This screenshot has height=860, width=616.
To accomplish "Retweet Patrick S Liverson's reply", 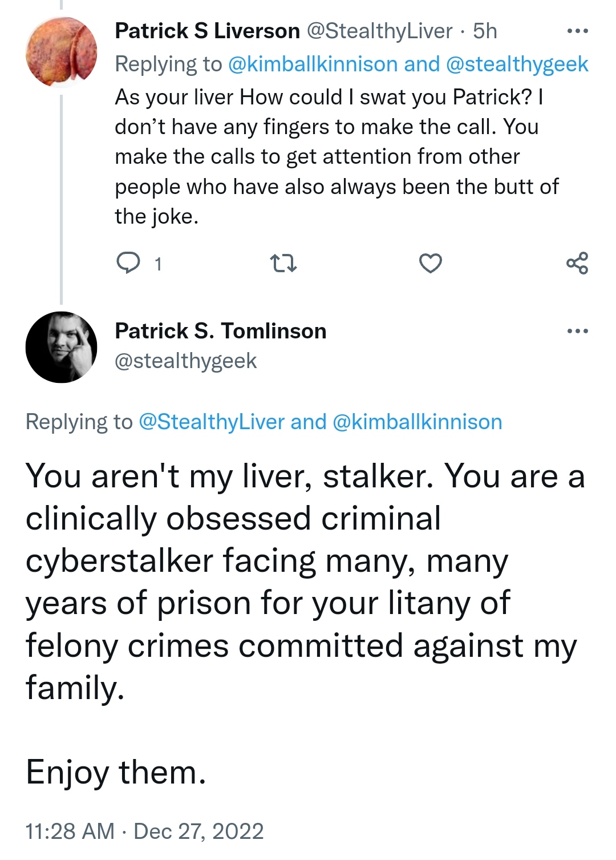I will coord(283,264).
